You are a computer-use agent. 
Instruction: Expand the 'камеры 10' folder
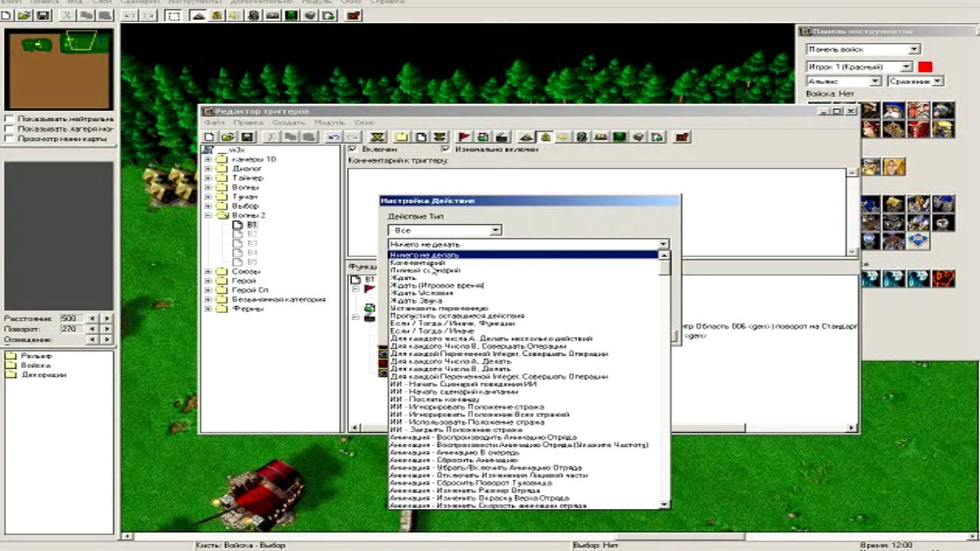[208, 159]
